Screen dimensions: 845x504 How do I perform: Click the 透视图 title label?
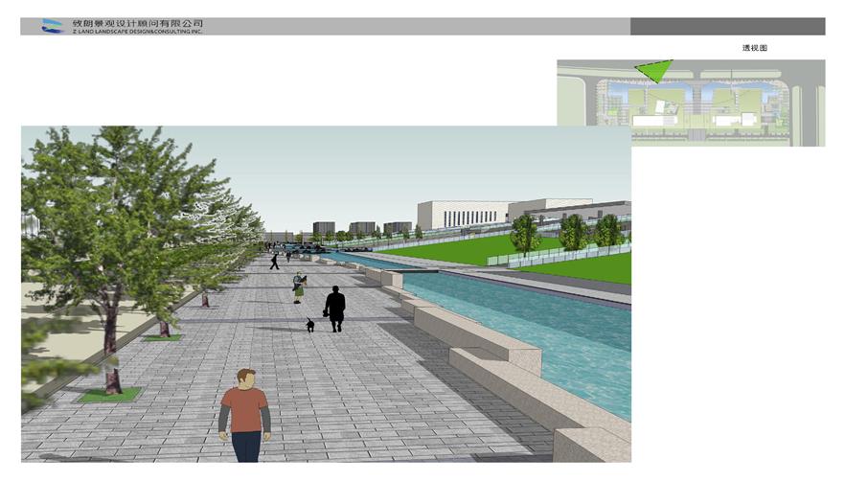(754, 48)
